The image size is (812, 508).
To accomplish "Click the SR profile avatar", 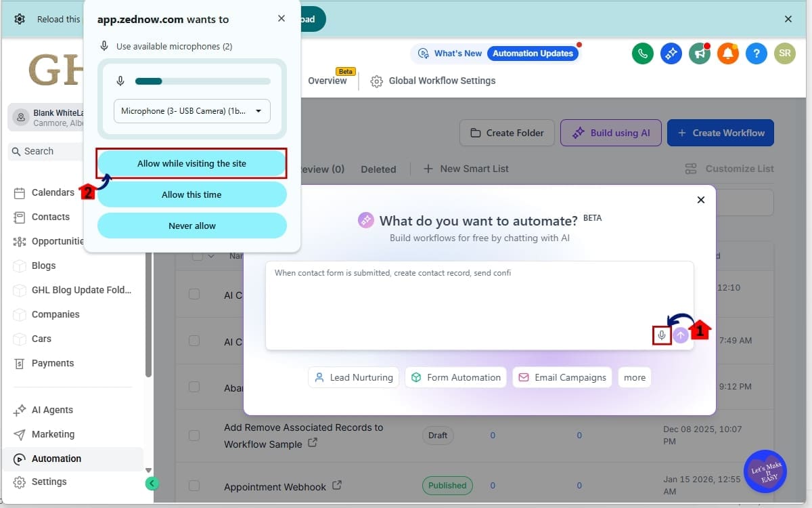I will pyautogui.click(x=784, y=53).
